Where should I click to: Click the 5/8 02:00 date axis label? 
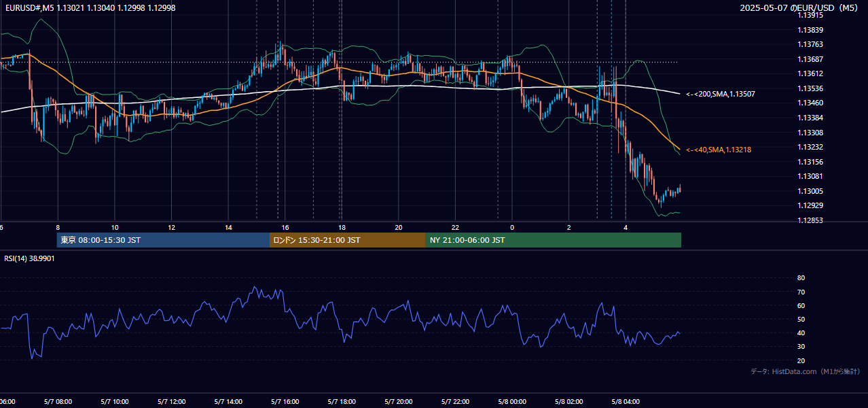(569, 402)
